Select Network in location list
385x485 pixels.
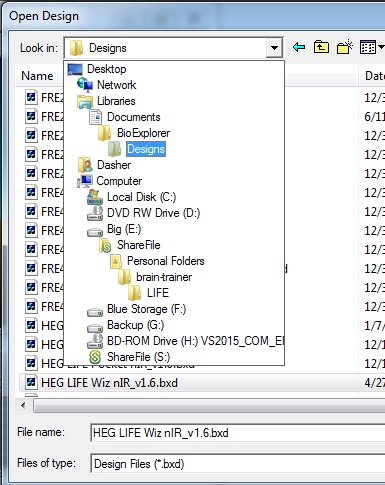click(117, 85)
